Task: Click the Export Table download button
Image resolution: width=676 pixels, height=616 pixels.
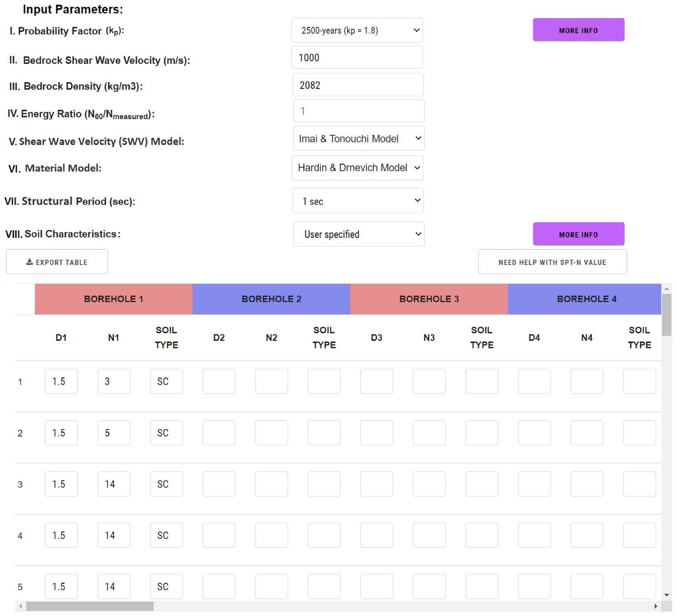Action: click(x=57, y=262)
